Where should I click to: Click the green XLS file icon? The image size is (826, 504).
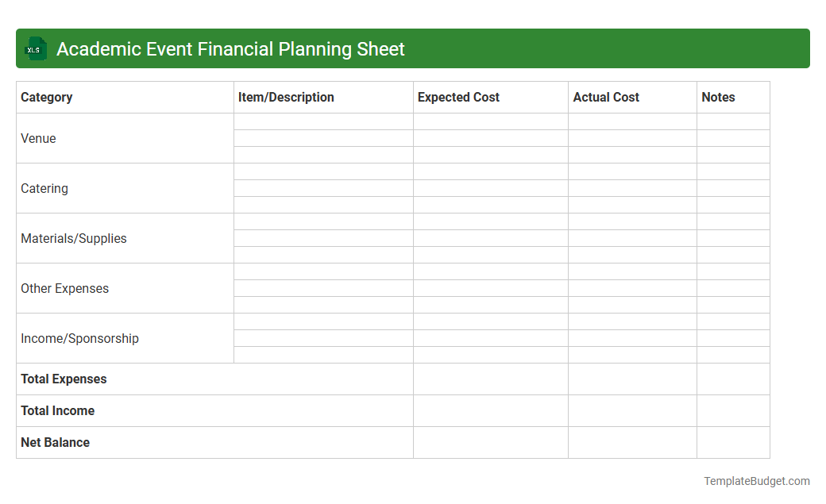[35, 48]
